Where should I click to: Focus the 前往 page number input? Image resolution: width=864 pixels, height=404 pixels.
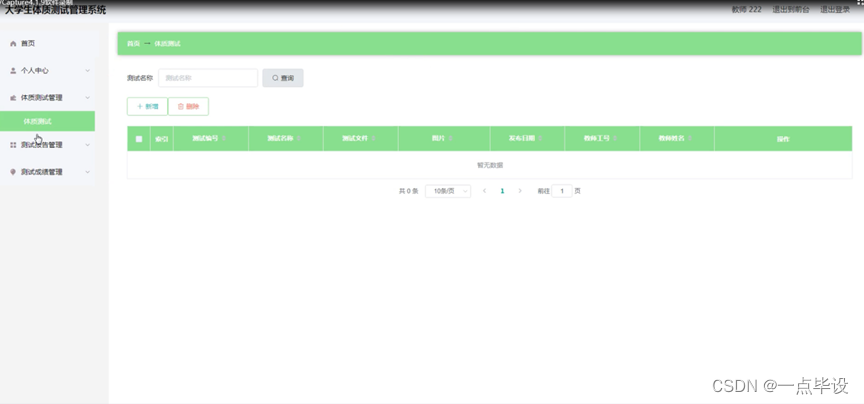click(562, 191)
